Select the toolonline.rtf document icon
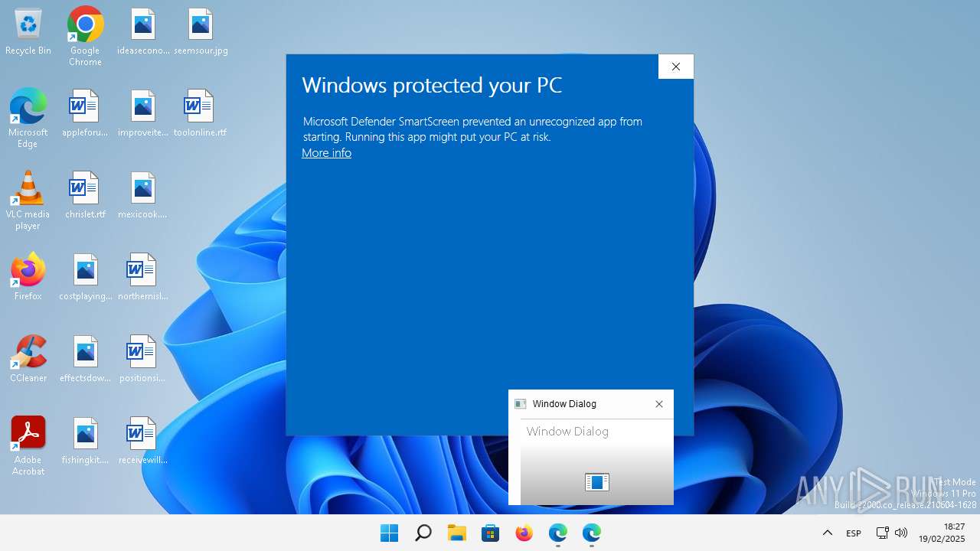The image size is (980, 551). pos(200,114)
